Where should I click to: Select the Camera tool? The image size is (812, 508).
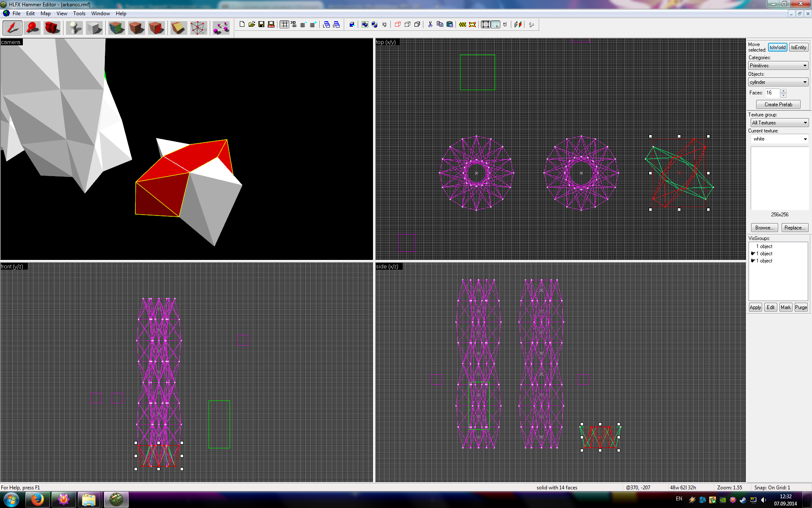tap(52, 28)
